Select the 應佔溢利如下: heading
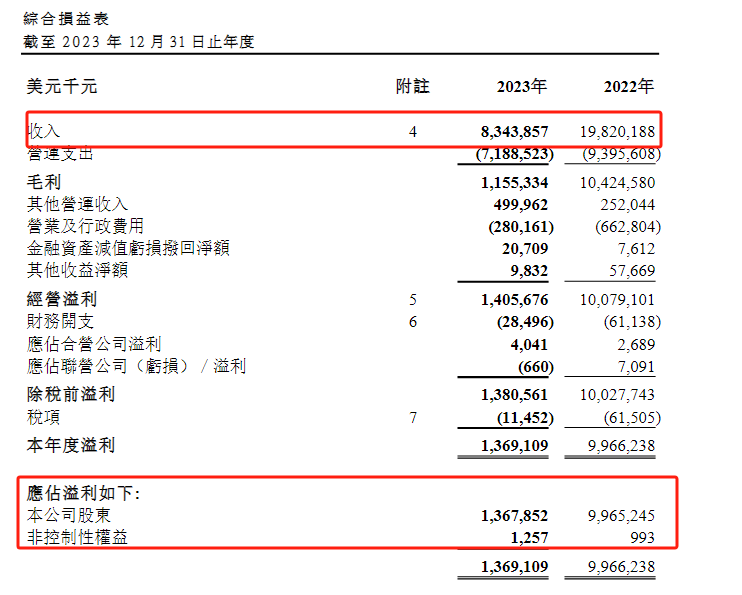Viewport: 742px width, 595px height. click(83, 493)
